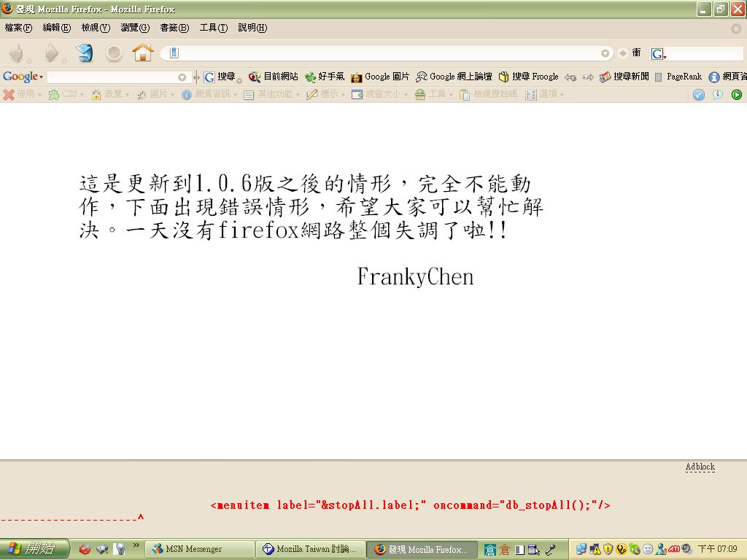Screen dimensions: 747x560
Task: Click 好手氣 I'm Feeling Lucky button
Action: pyautogui.click(x=325, y=77)
